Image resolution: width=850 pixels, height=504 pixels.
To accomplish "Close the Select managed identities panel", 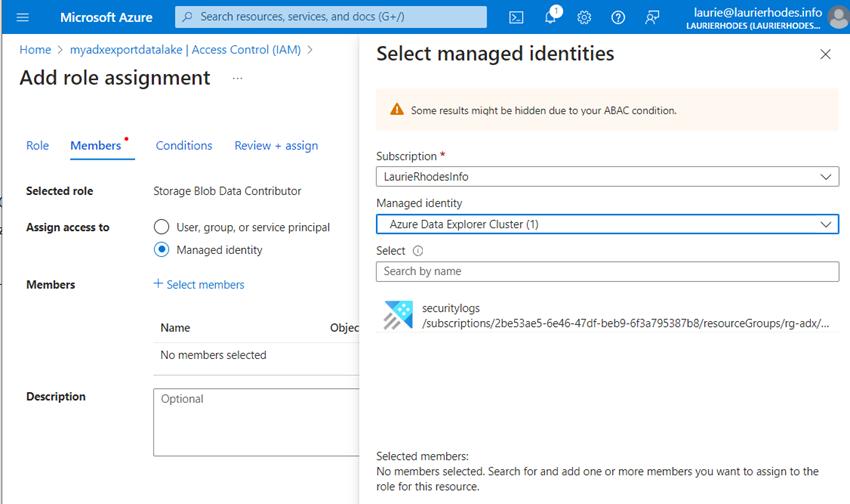I will pyautogui.click(x=826, y=54).
